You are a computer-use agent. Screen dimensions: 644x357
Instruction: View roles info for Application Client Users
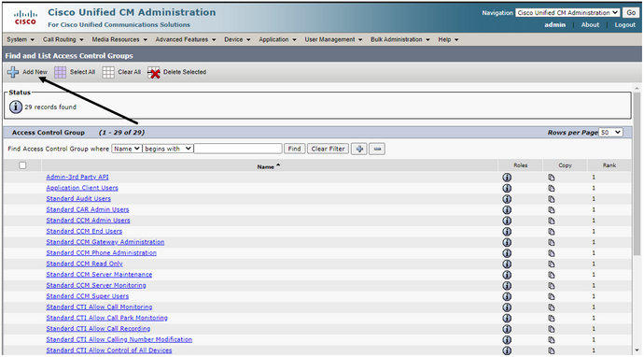[x=507, y=188]
